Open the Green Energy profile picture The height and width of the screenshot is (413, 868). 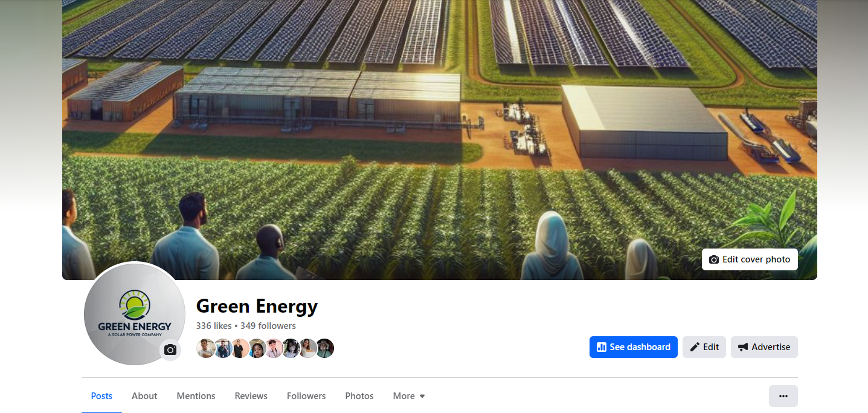pyautogui.click(x=135, y=314)
